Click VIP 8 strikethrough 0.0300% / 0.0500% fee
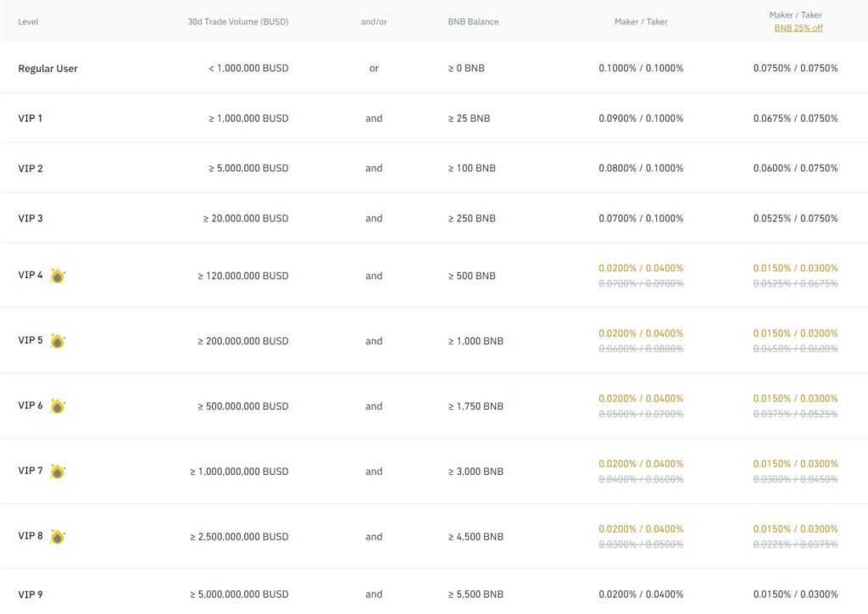The width and height of the screenshot is (868, 614). point(640,544)
